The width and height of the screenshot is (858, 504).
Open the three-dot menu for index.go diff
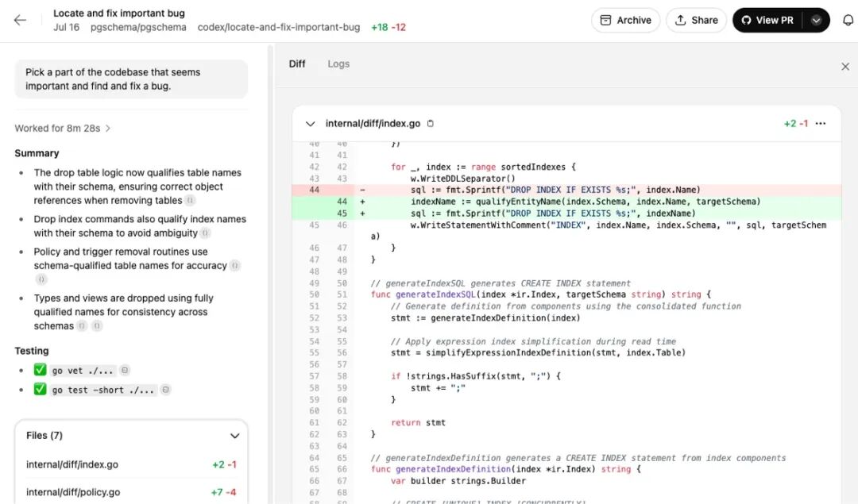click(820, 124)
